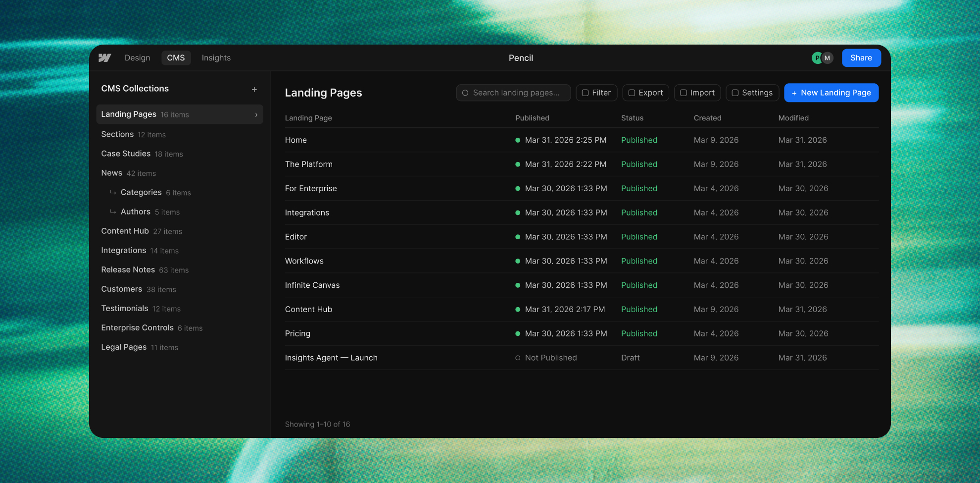
Task: Export the landing pages
Action: click(x=646, y=93)
